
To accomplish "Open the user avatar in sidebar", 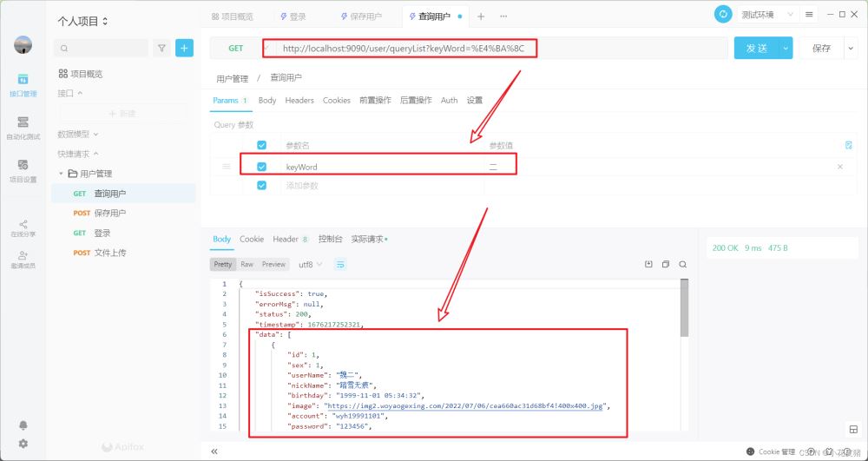I will pos(23,44).
